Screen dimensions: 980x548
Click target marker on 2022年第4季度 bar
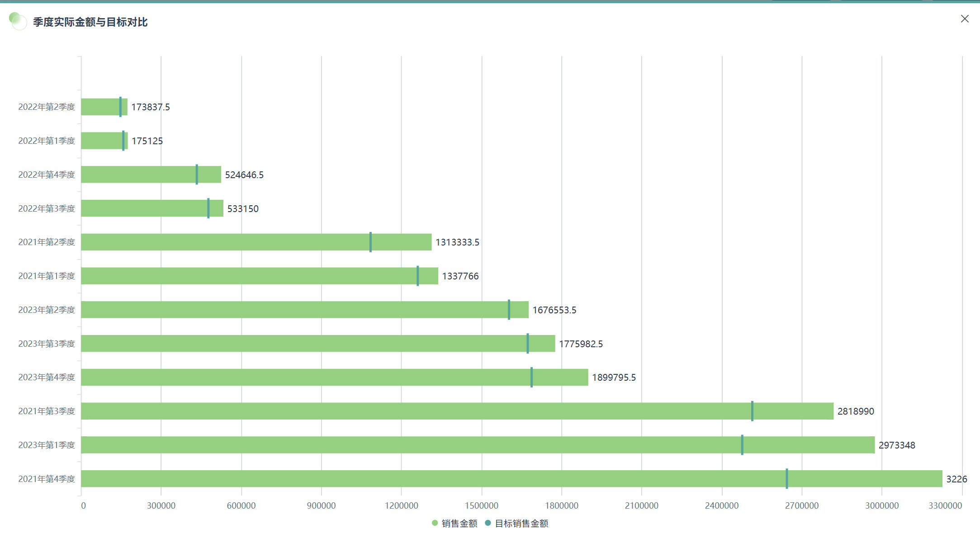coord(197,175)
